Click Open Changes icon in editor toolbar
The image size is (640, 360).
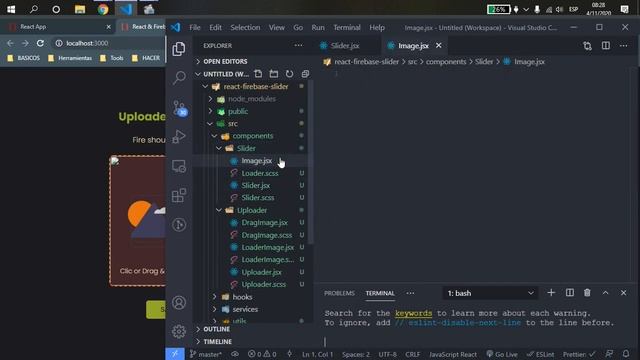[587, 46]
